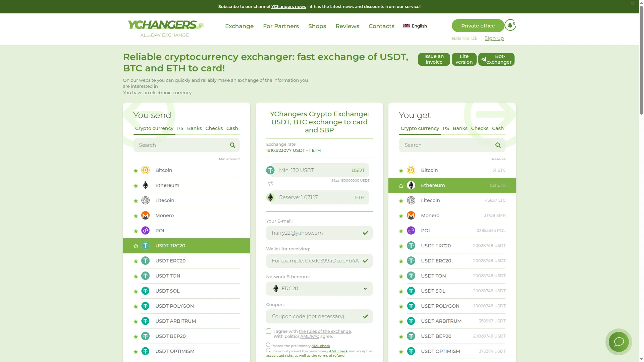
Task: Click USDT ARBITRUM Tether icon in You get
Action: point(411,321)
